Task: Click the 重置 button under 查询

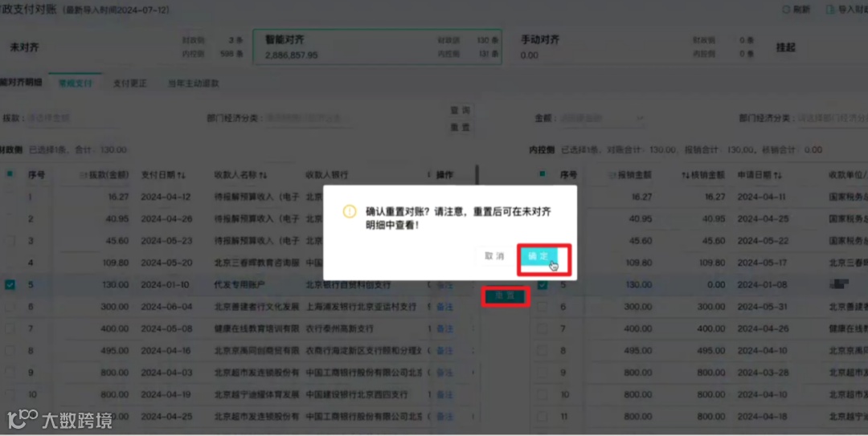Action: (460, 127)
